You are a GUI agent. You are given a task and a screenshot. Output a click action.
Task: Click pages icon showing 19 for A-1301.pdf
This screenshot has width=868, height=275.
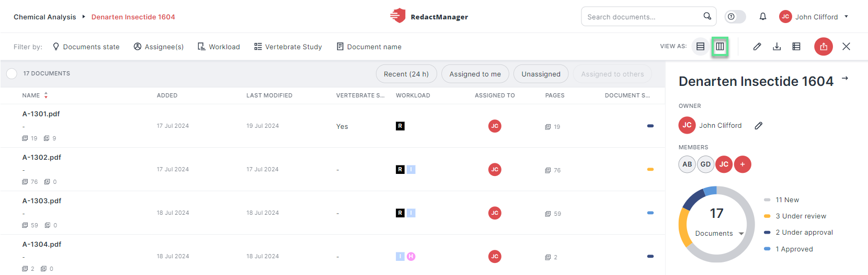[x=548, y=127]
